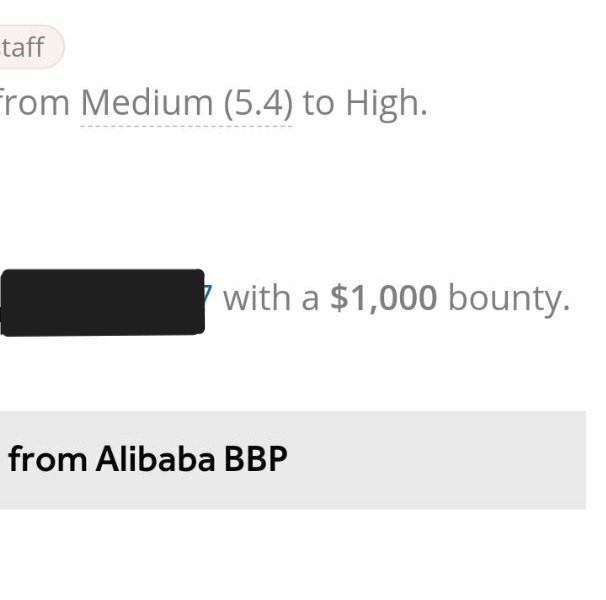This screenshot has width=606, height=600.
Task: Click the words 'with a' before $1,000
Action: [271, 298]
